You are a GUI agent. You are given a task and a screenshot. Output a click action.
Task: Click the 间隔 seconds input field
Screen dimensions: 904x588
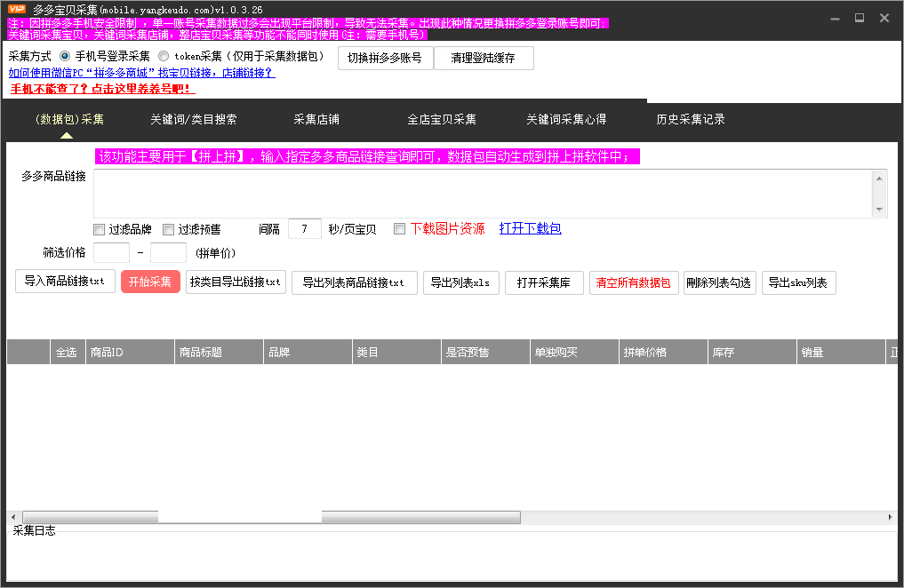coord(304,228)
